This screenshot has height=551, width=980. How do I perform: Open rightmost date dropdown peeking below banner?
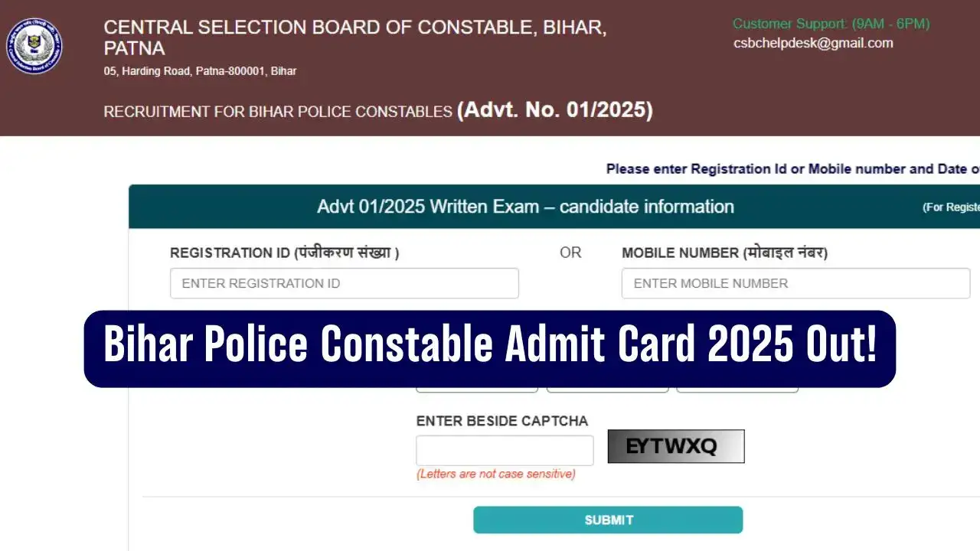(737, 390)
